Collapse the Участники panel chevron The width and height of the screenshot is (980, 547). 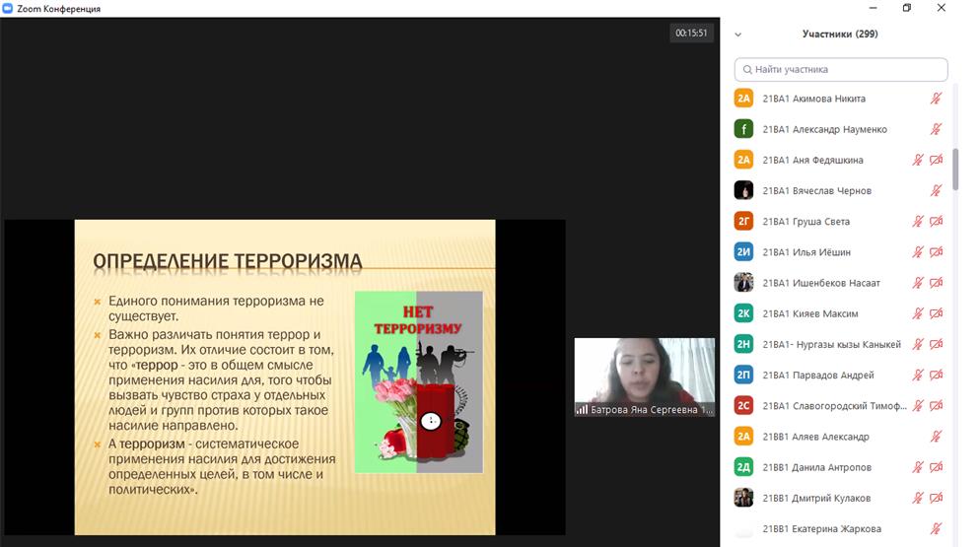(738, 34)
